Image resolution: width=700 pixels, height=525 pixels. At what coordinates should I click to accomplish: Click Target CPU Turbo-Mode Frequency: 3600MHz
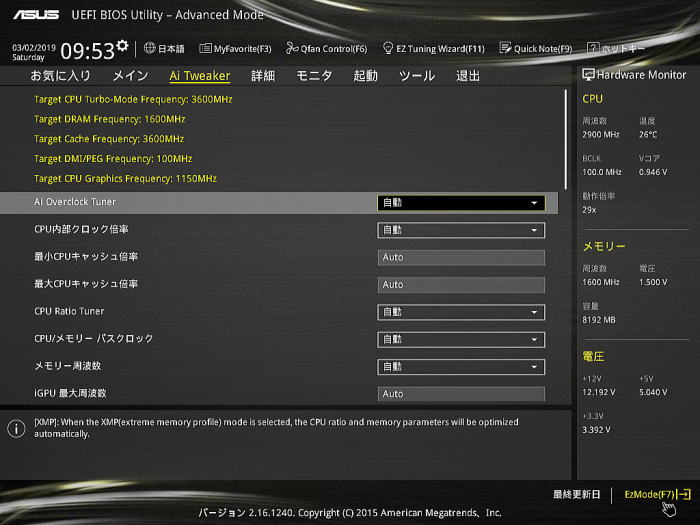(x=133, y=99)
